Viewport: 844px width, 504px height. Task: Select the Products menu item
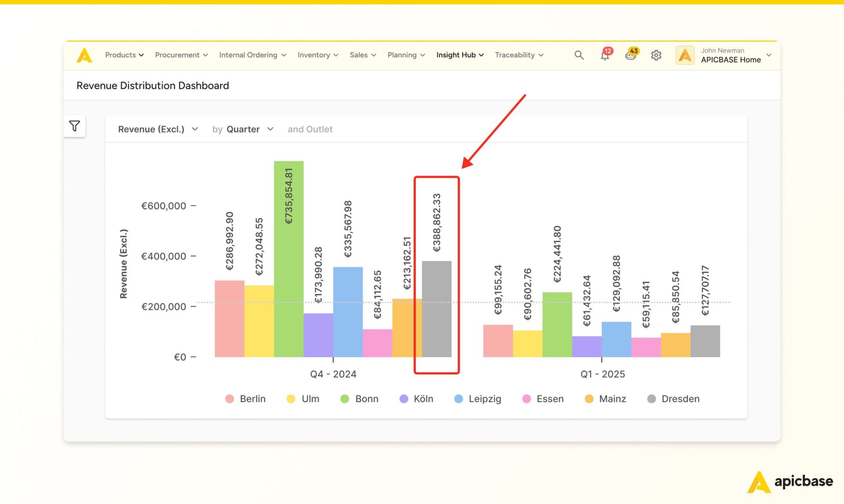[x=124, y=54]
